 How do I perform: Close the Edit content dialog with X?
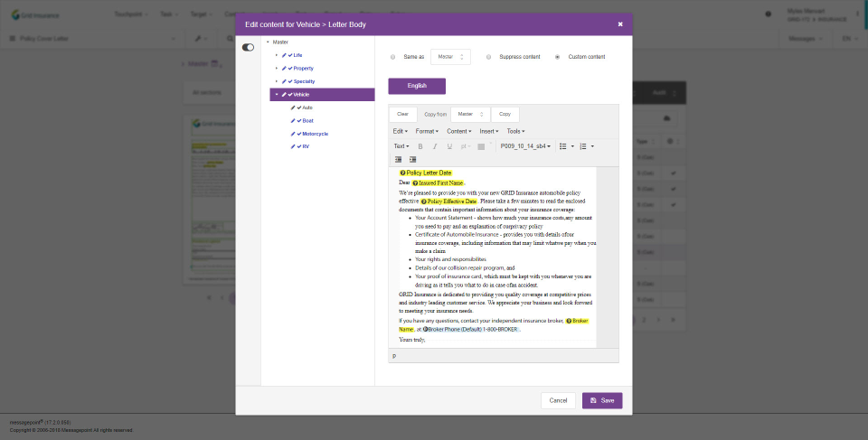620,24
